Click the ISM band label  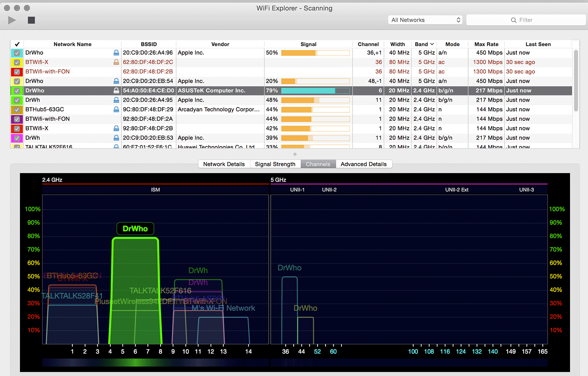[x=155, y=190]
